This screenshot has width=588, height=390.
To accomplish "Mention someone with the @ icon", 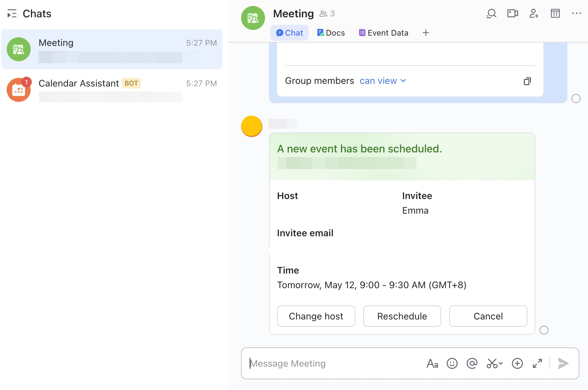I will click(471, 363).
